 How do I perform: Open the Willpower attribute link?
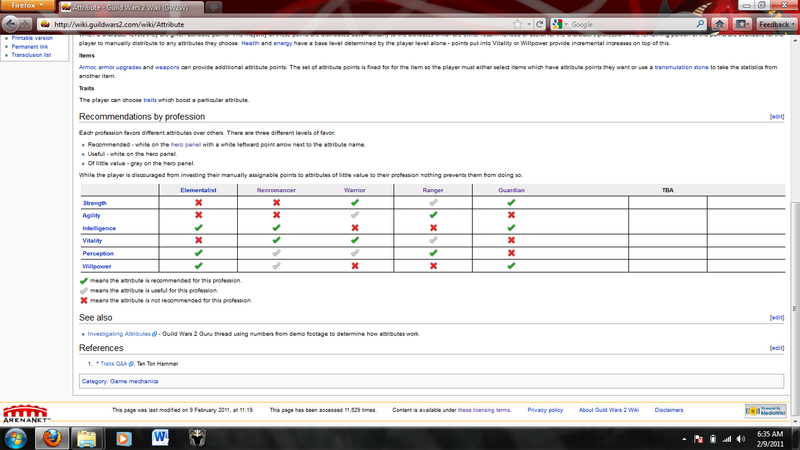[97, 266]
